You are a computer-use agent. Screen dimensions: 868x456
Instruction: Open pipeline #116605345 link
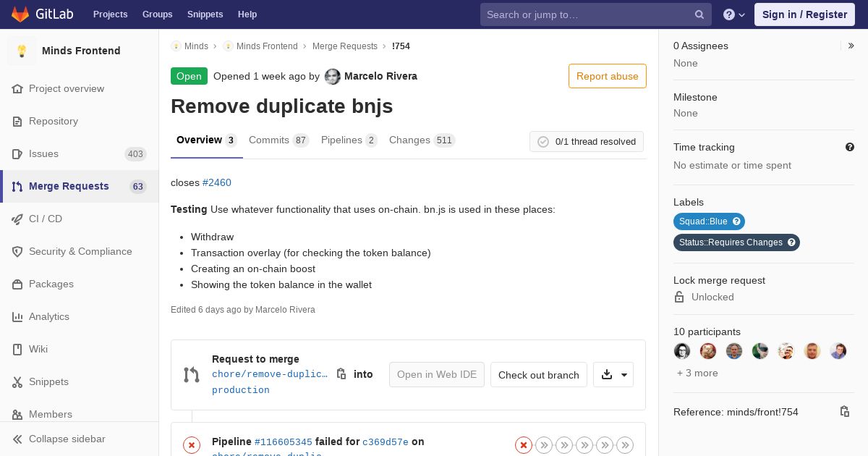pyautogui.click(x=284, y=442)
